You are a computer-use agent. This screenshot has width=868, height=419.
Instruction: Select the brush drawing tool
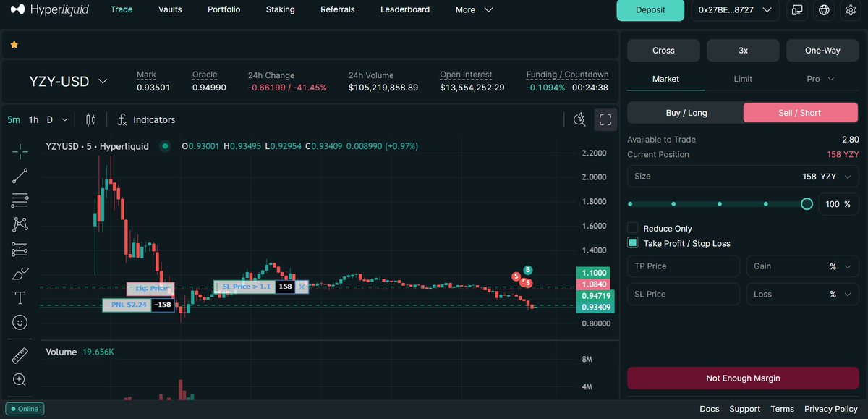pyautogui.click(x=20, y=274)
